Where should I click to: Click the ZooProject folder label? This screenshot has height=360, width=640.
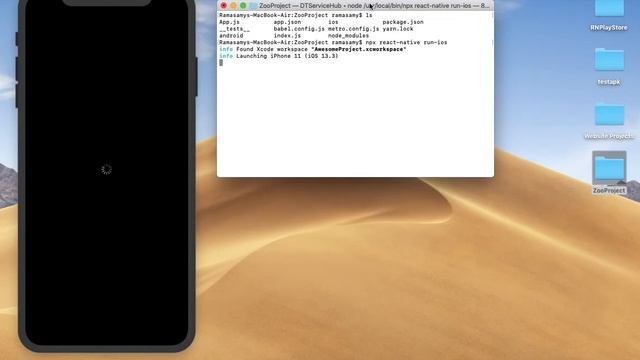click(609, 191)
